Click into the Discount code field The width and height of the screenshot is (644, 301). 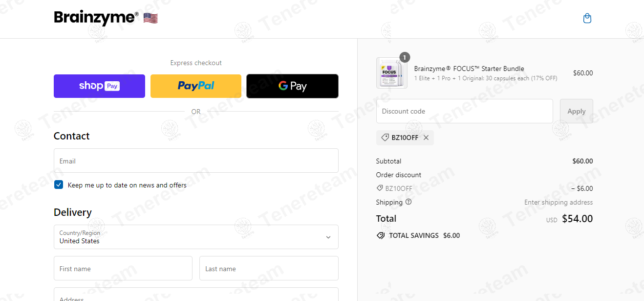[x=465, y=111]
